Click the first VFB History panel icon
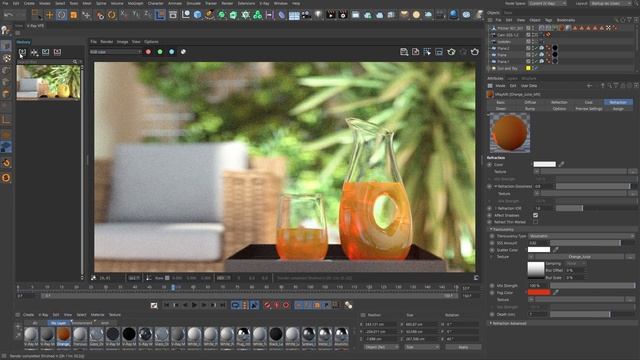 click(22, 52)
